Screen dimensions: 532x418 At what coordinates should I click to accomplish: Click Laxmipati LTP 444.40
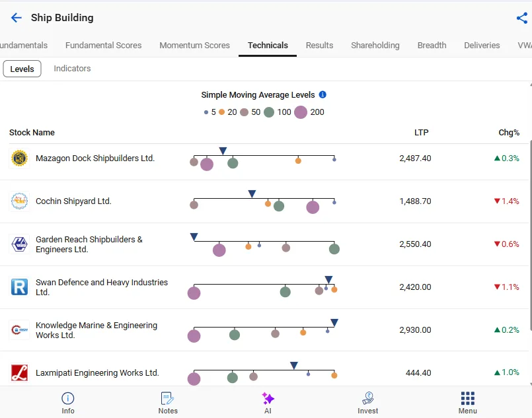coord(418,373)
